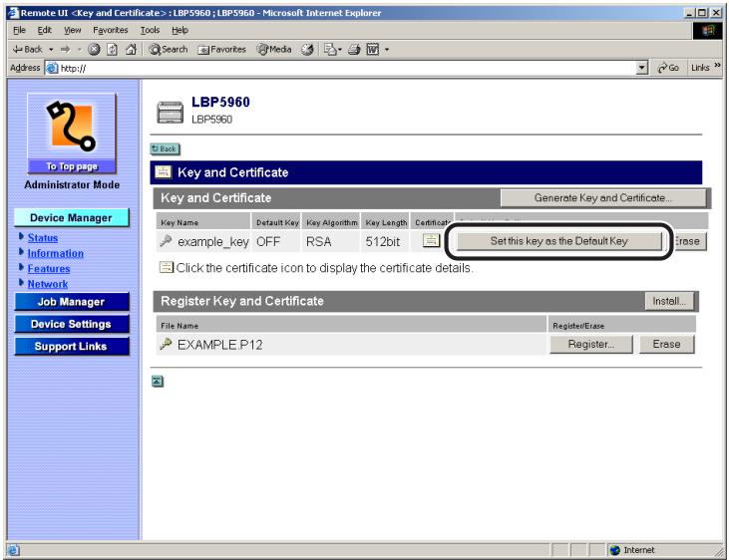Click the Install... button
The width and height of the screenshot is (729, 560).
pos(668,301)
